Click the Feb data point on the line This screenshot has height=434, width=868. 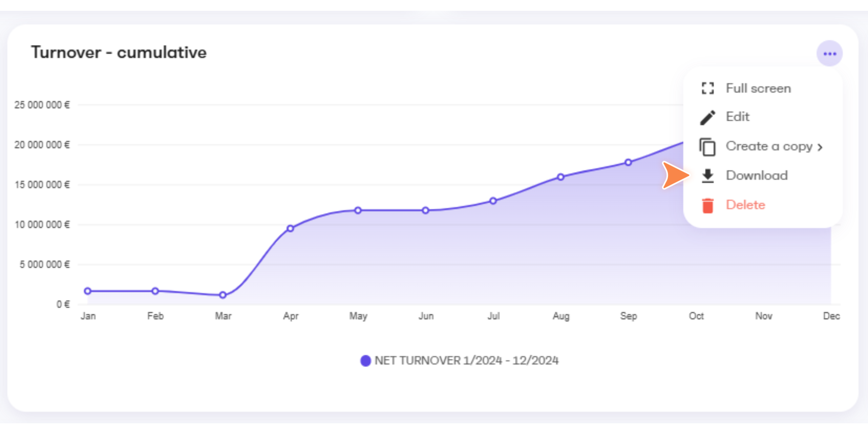155,291
